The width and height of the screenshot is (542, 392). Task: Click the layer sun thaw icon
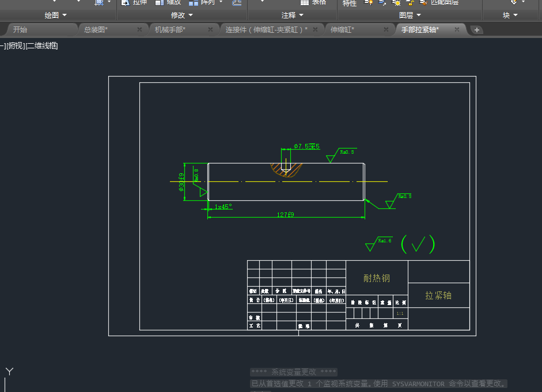(396, 3)
